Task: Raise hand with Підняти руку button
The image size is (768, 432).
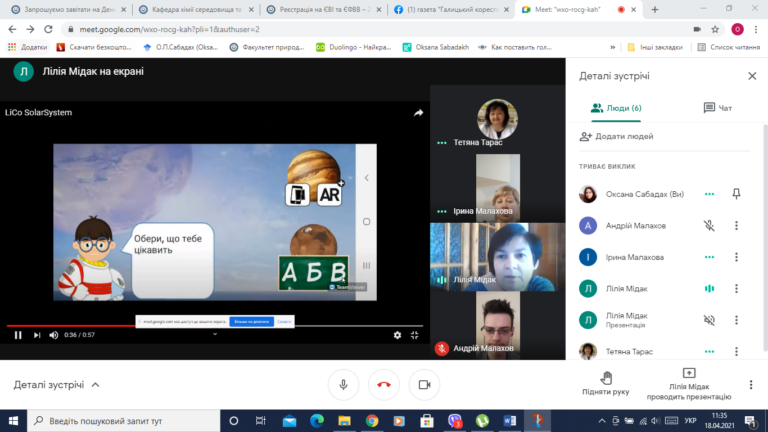Action: 606,383
